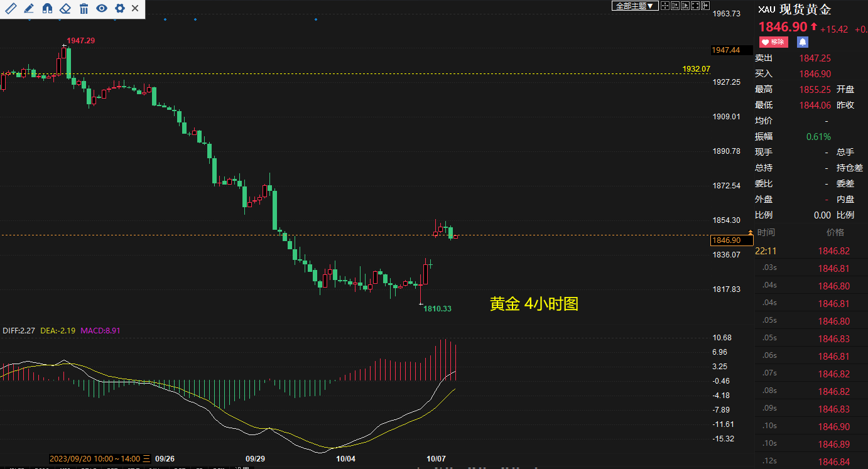Select the pencil drawing tool
This screenshot has width=868, height=469.
[x=28, y=8]
